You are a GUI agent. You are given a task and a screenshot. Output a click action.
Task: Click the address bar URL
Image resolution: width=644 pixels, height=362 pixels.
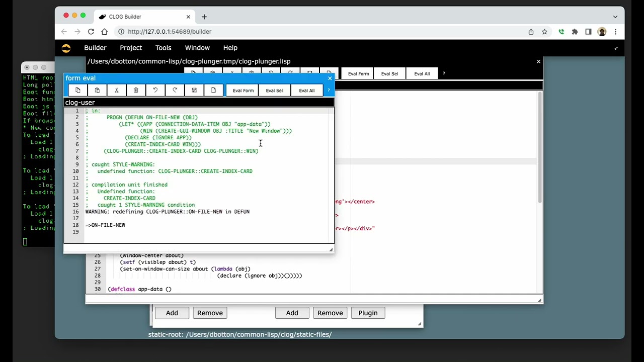click(170, 32)
